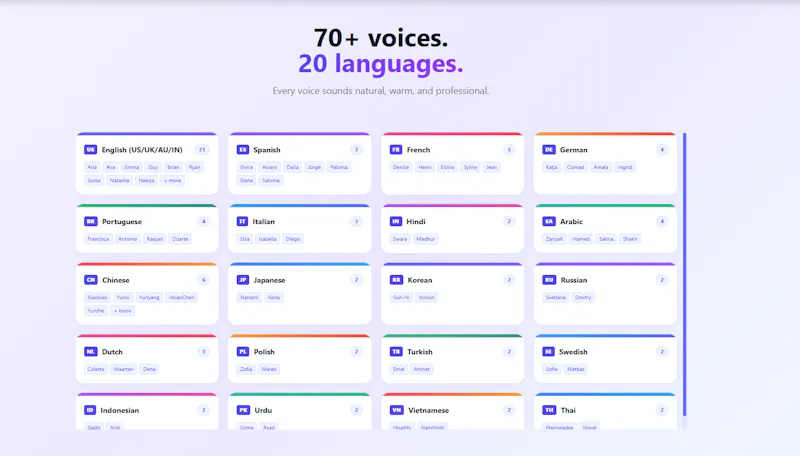This screenshot has width=800, height=456.
Task: Click the 'Portuguese' card title
Action: 122,221
